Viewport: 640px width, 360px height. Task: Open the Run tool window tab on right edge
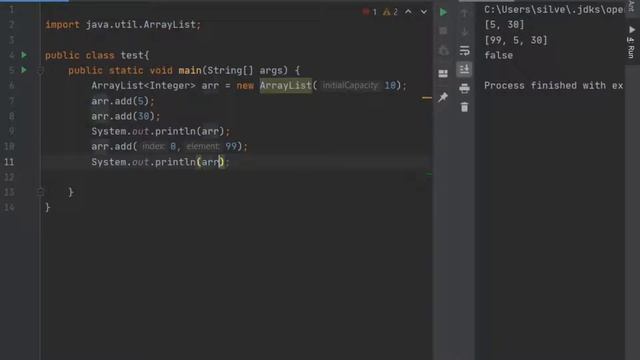(x=631, y=42)
